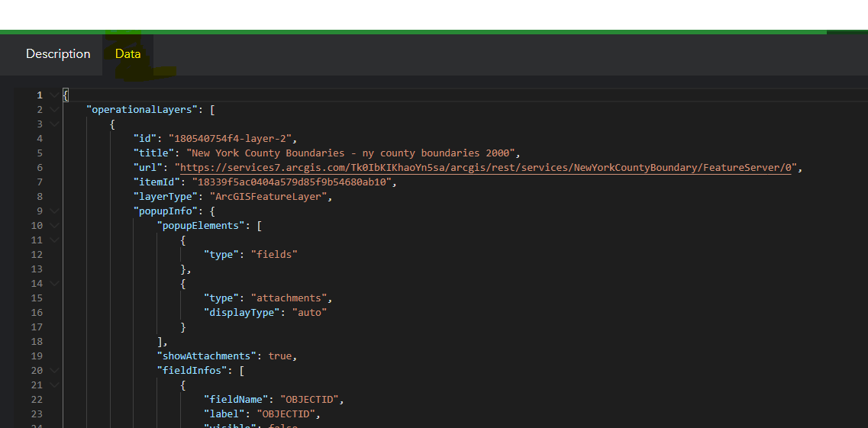Click line number 19 in the gutter
868x428 pixels.
[x=37, y=356]
